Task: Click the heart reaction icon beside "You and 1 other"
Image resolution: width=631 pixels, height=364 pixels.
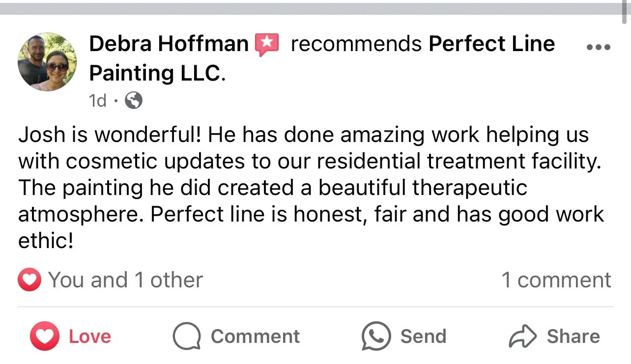Action: (29, 280)
